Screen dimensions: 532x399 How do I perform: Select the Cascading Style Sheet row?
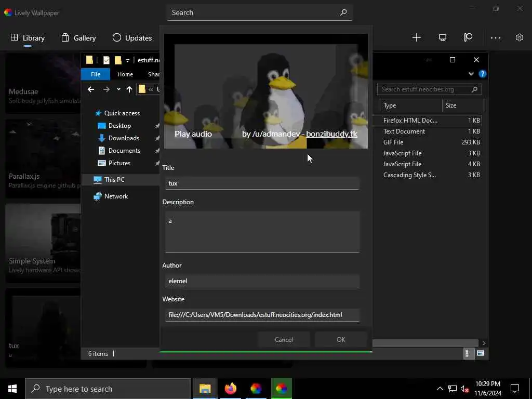click(x=428, y=175)
